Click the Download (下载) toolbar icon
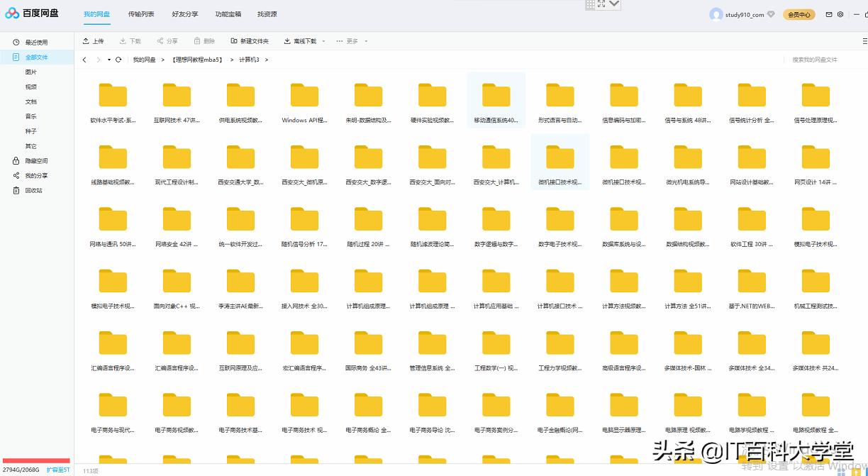Screen dimensions: 868x476 (123, 40)
